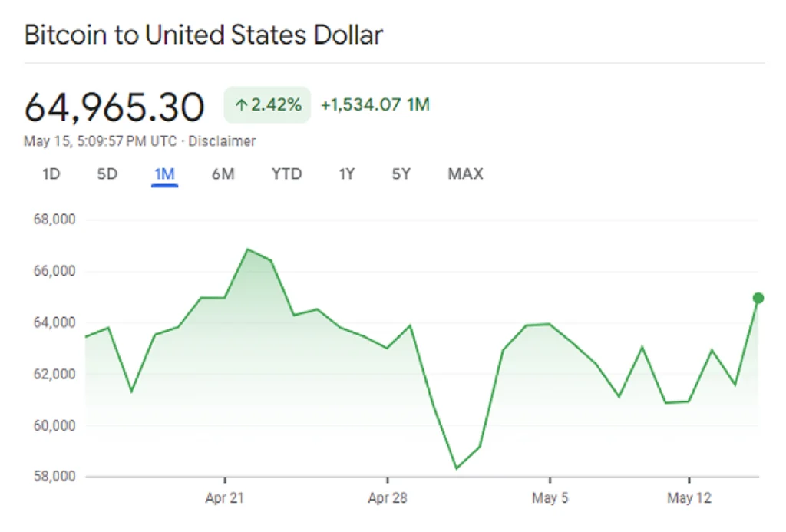Click the active 1M tab
The width and height of the screenshot is (786, 532).
165,174
